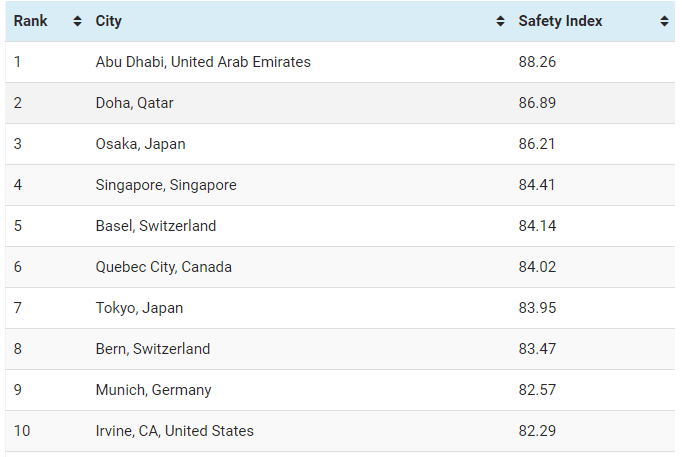Click the Rank column sort icon

tap(77, 21)
